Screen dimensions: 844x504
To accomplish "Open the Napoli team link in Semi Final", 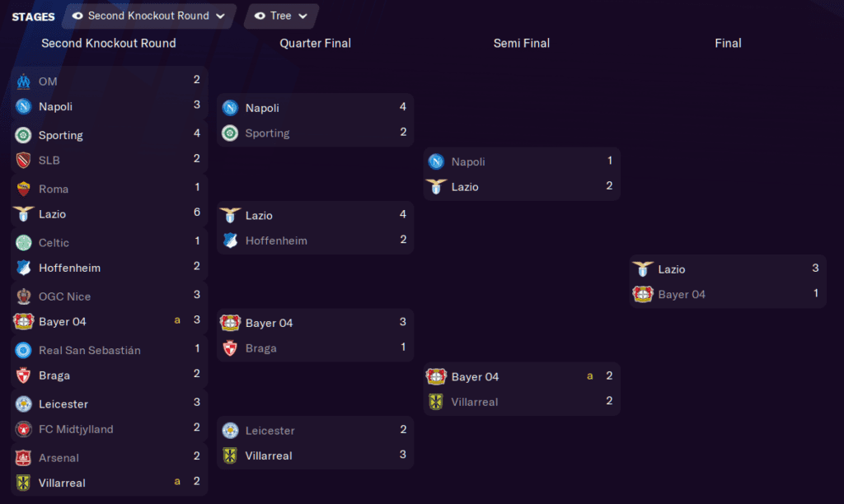I will (x=468, y=161).
